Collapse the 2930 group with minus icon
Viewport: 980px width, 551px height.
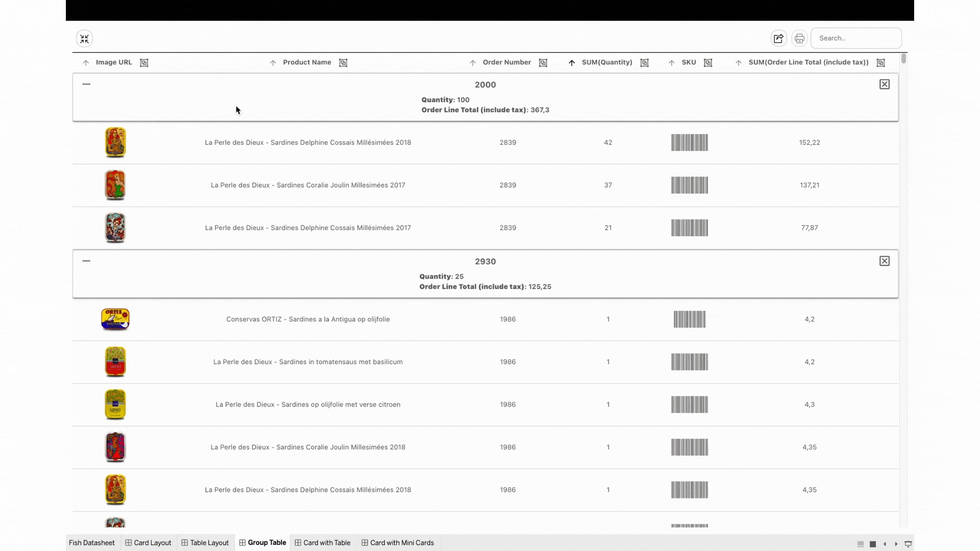[x=86, y=261]
